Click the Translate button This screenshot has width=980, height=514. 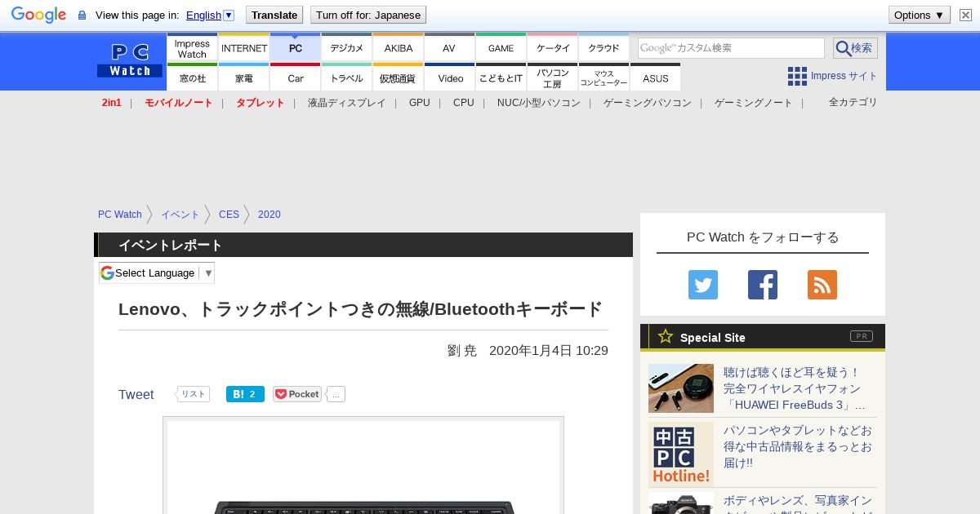pos(274,15)
